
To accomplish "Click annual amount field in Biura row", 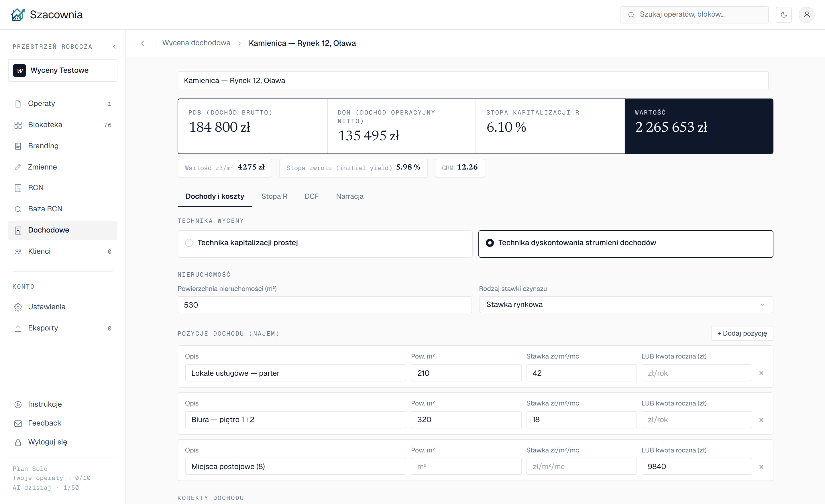I will (696, 420).
